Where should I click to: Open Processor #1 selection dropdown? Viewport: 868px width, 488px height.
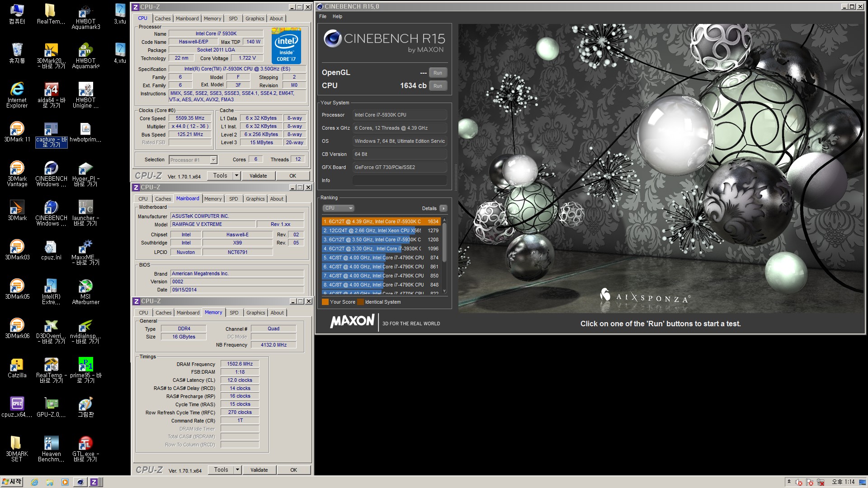point(193,160)
